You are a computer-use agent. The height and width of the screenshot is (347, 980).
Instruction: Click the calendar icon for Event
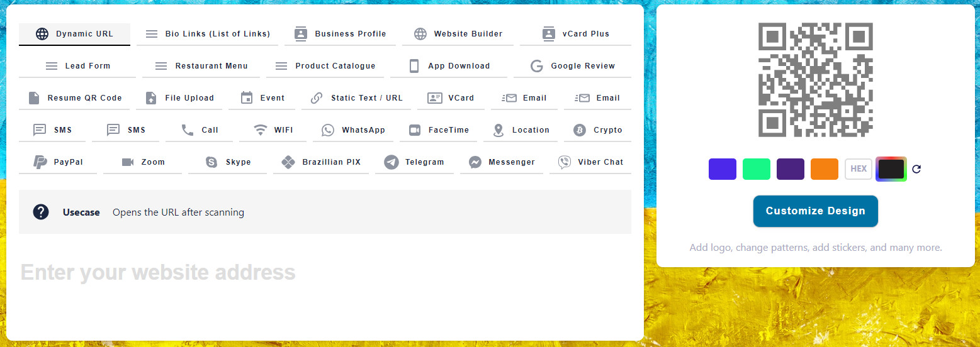pyautogui.click(x=247, y=98)
